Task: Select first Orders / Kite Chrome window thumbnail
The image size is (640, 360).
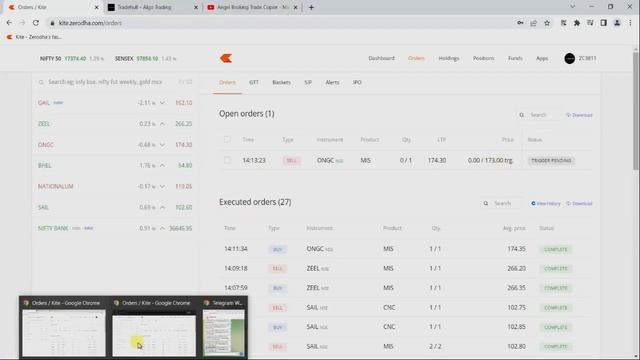Action: tap(63, 328)
